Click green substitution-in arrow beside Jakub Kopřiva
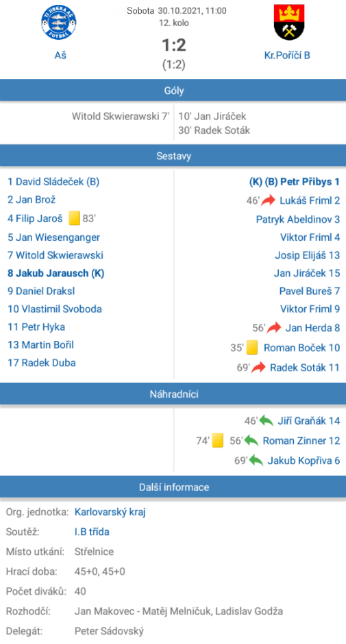This screenshot has height=644, width=346. tap(256, 460)
